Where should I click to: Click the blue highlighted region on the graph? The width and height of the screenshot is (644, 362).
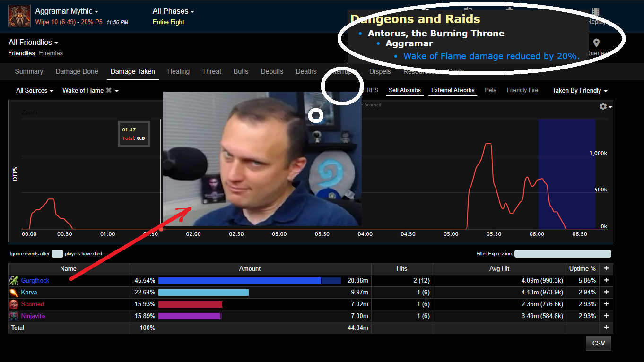tap(566, 174)
